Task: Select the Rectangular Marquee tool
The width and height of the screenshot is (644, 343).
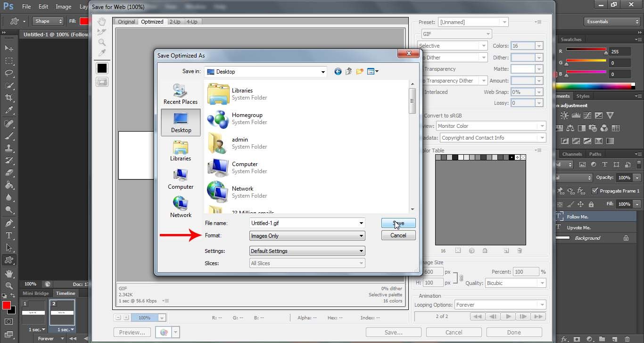Action: click(x=9, y=61)
